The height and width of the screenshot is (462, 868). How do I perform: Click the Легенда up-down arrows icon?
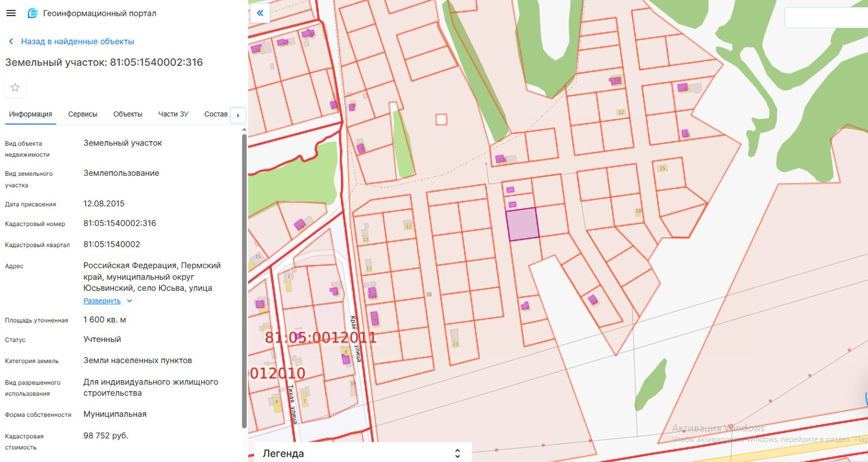click(457, 453)
